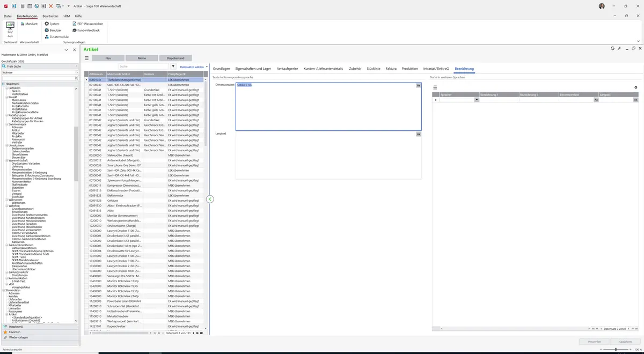
Task: Go to next record in the article list navigator
Action: (194, 333)
